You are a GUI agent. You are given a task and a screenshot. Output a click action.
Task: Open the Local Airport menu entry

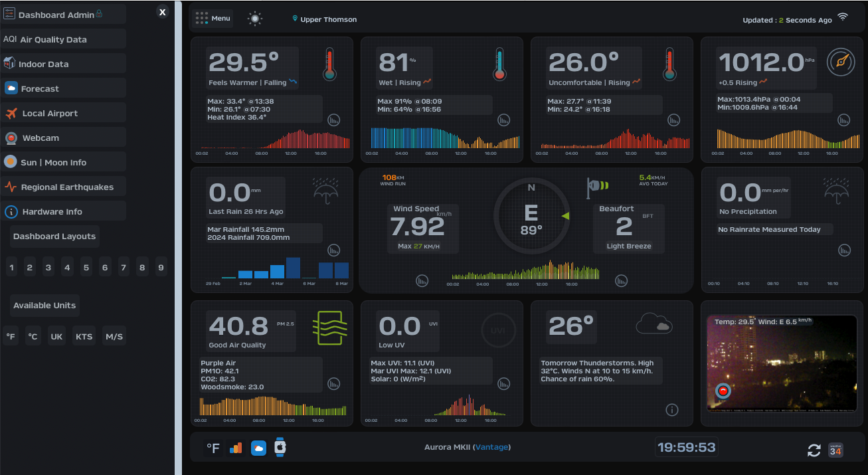point(63,113)
